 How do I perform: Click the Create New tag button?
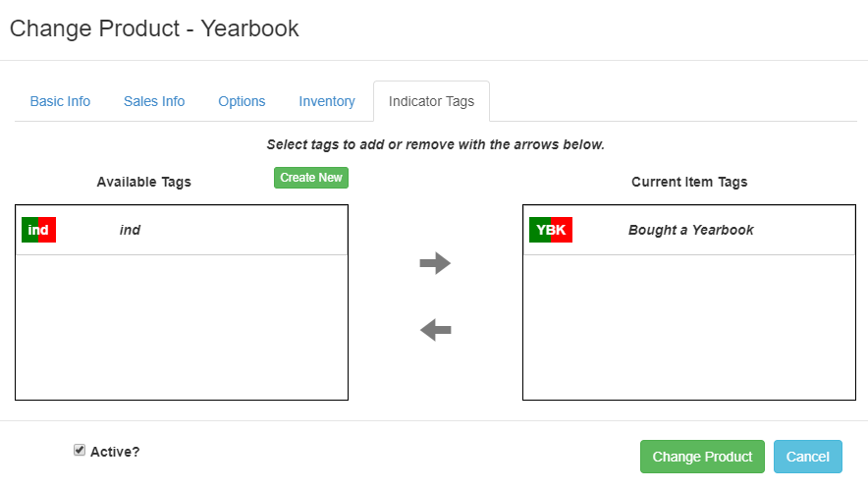311,178
